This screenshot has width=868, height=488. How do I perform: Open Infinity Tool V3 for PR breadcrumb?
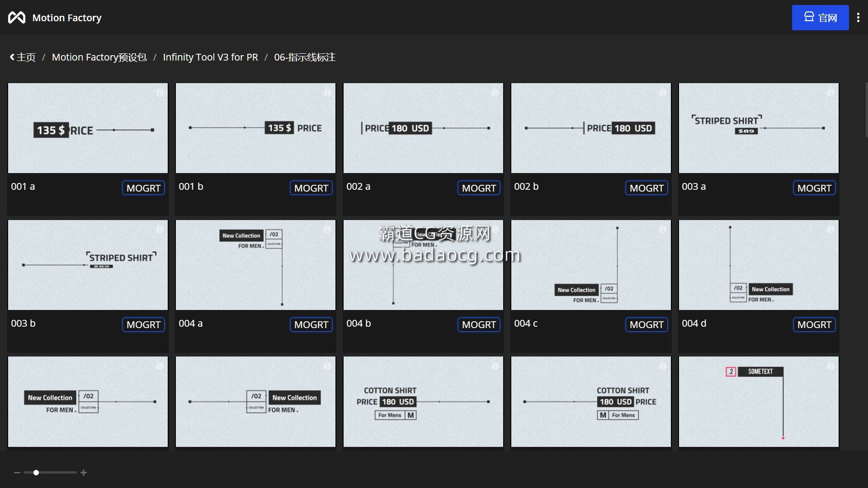tap(210, 57)
